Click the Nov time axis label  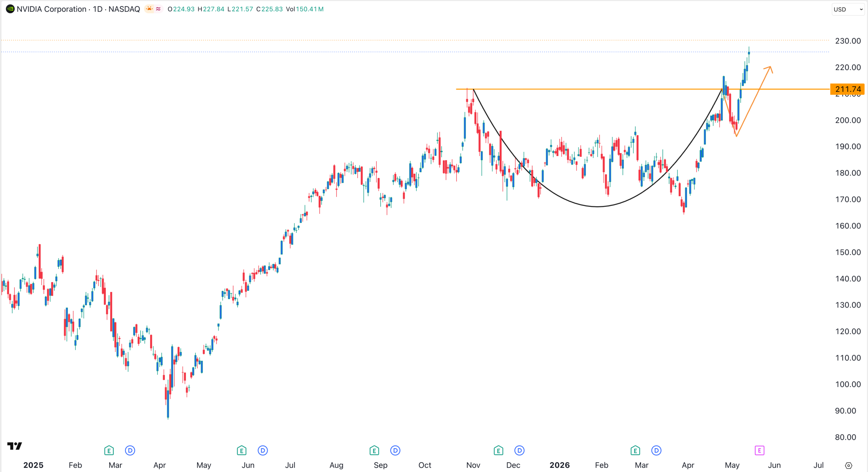[473, 465]
